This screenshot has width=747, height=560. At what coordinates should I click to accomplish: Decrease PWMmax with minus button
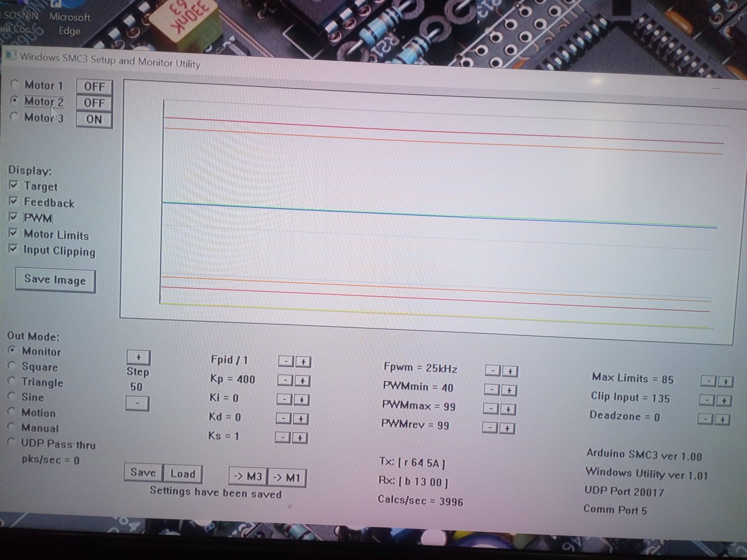tap(491, 409)
